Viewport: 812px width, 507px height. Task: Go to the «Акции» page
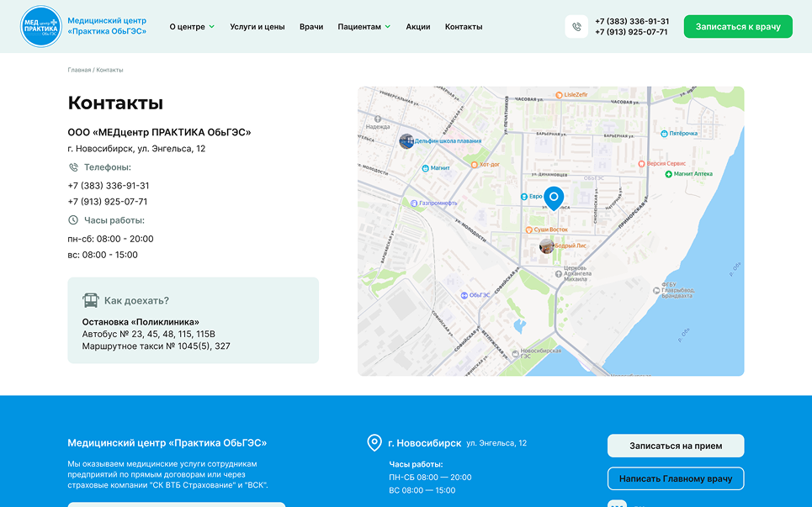[418, 27]
